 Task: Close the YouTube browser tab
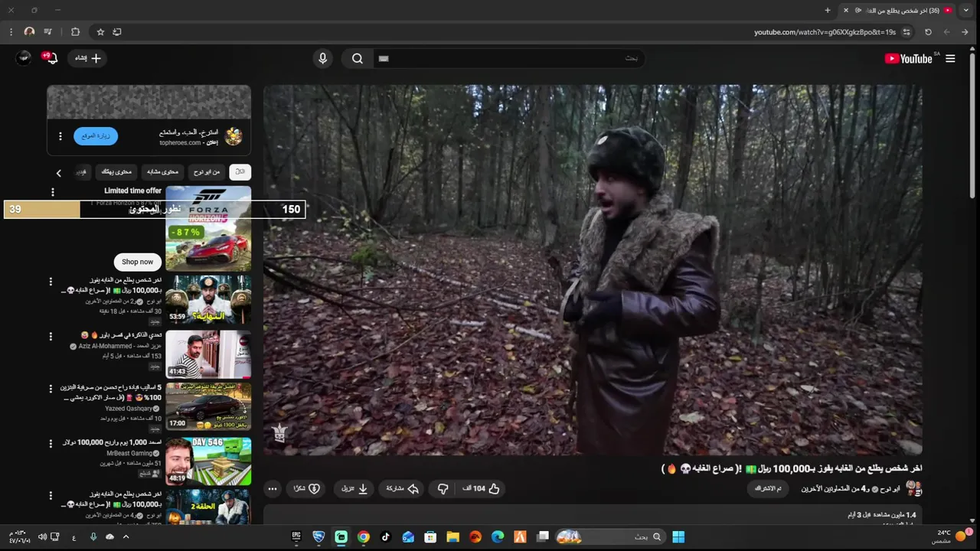pos(846,10)
